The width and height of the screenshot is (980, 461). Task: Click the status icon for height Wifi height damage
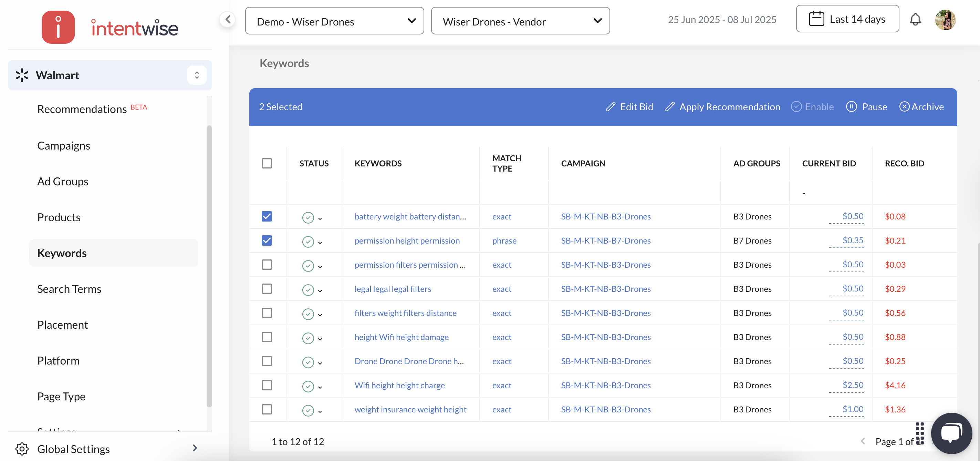pos(308,338)
